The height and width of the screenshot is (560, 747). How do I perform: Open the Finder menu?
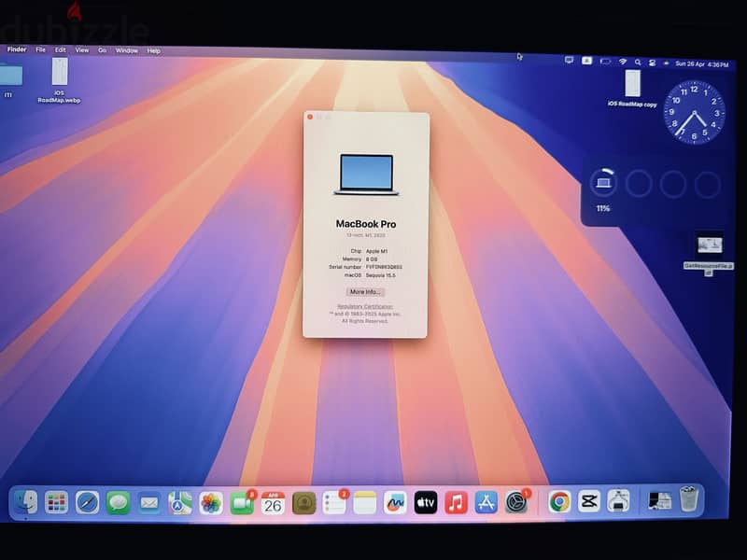(17, 49)
